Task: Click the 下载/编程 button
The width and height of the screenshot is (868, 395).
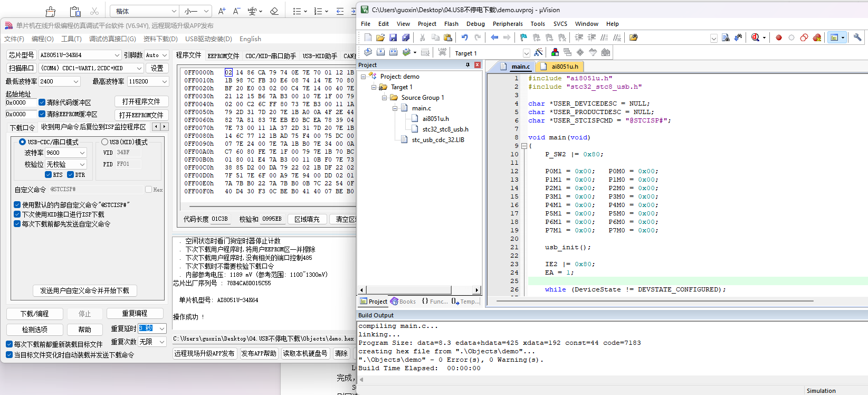Action: (x=35, y=314)
